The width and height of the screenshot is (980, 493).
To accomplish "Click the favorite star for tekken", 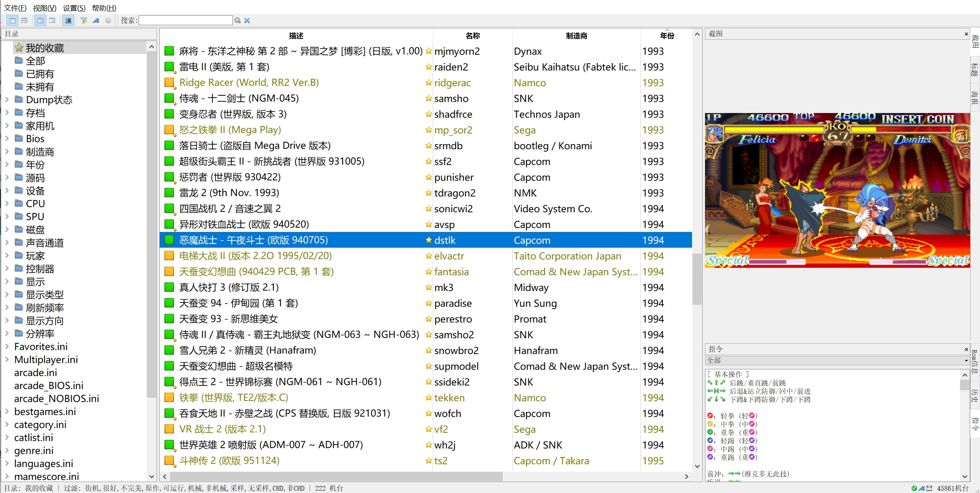I will click(428, 398).
